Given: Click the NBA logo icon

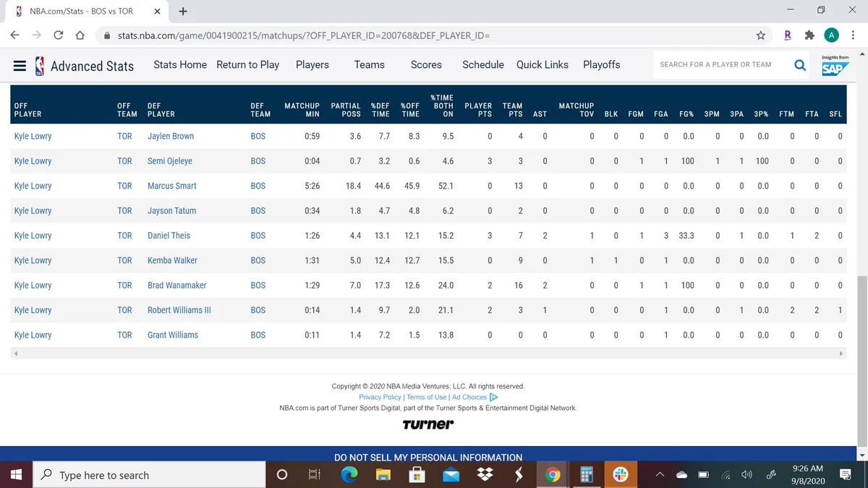Looking at the screenshot, I should (x=40, y=66).
